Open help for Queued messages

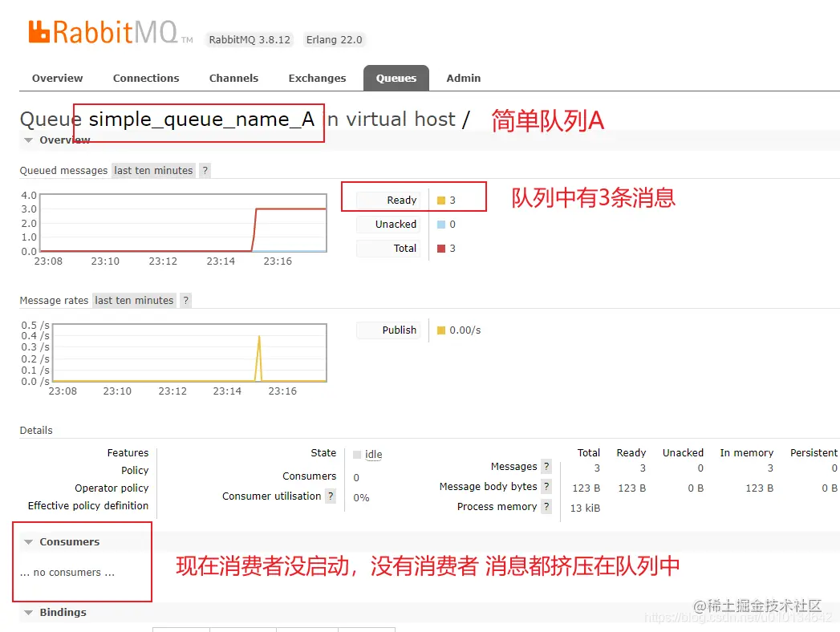pos(205,170)
